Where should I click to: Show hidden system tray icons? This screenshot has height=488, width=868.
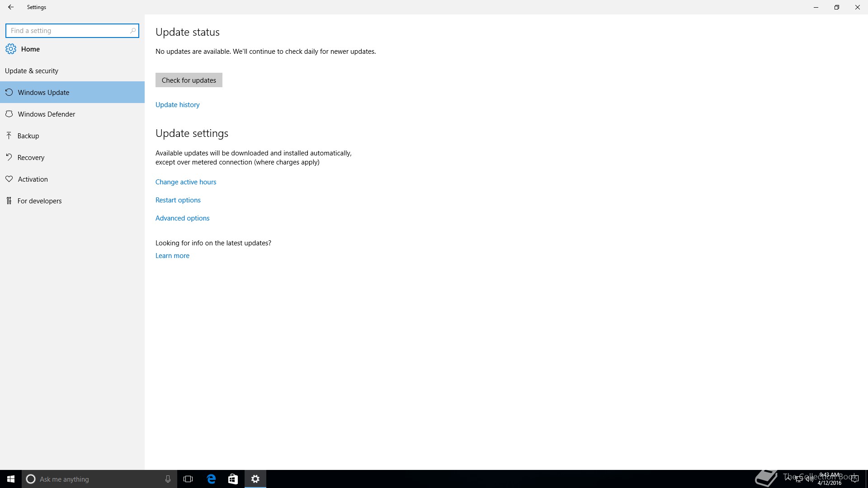pyautogui.click(x=788, y=479)
